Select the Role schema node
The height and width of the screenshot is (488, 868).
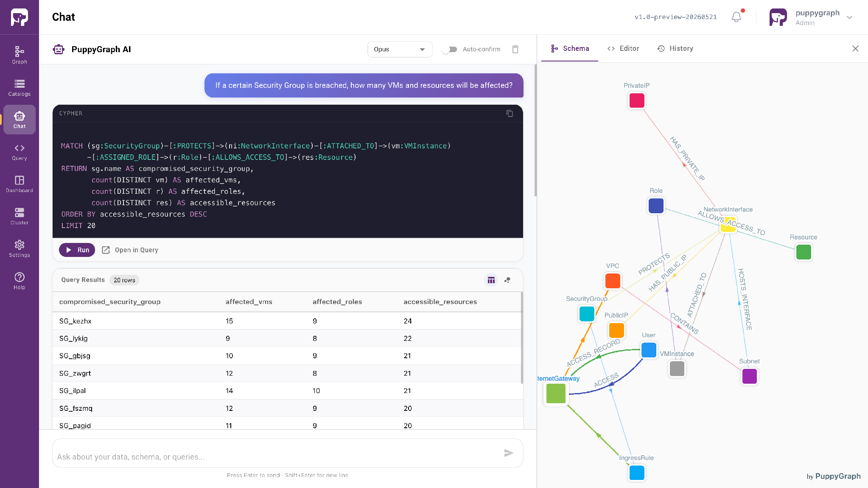pyautogui.click(x=656, y=206)
